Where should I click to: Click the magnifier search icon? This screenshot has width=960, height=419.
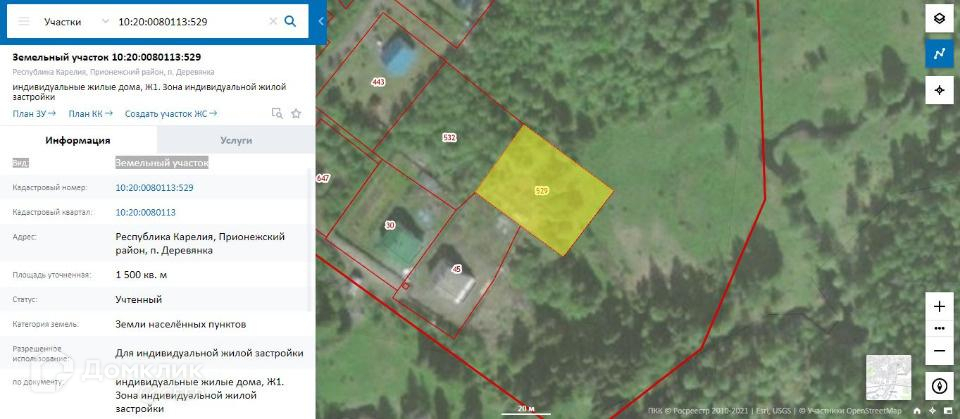coord(291,21)
